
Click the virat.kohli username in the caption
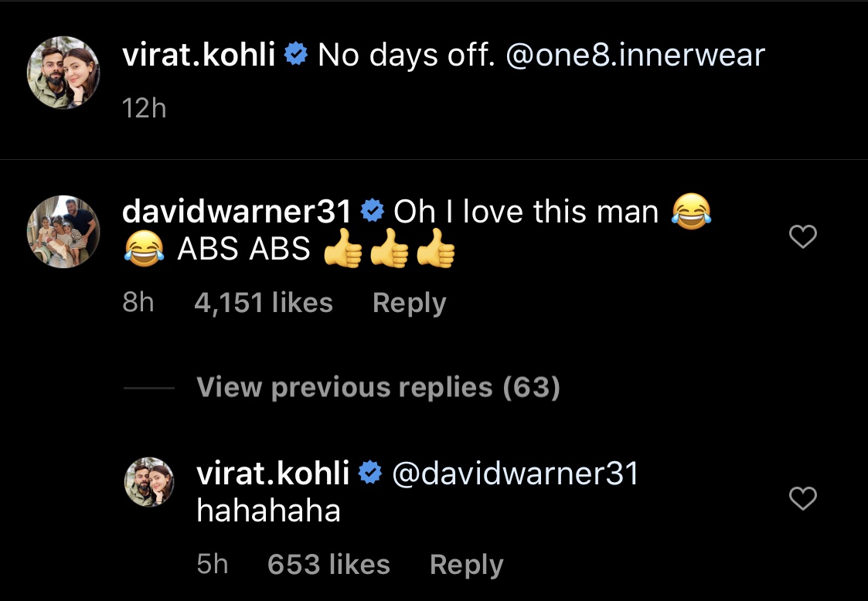click(x=199, y=55)
